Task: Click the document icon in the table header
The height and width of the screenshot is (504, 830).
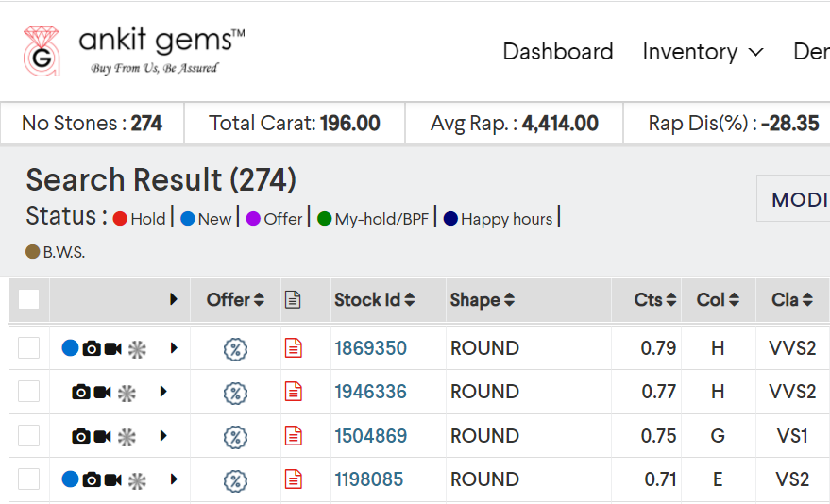Action: [293, 300]
